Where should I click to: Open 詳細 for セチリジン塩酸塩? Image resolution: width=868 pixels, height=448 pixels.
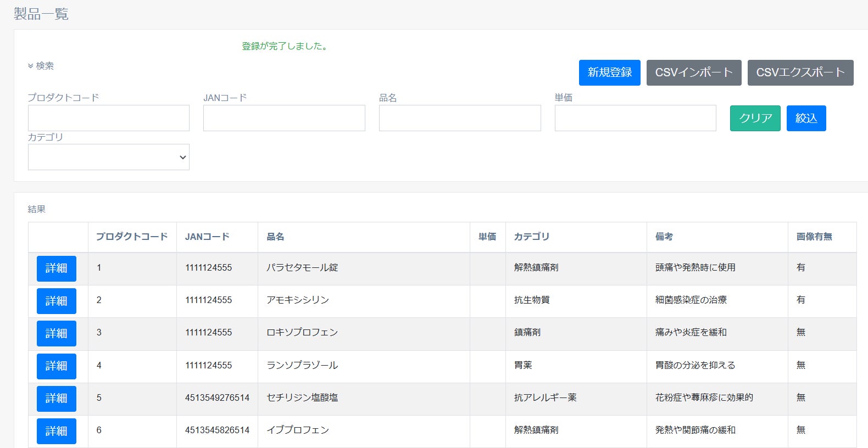57,398
